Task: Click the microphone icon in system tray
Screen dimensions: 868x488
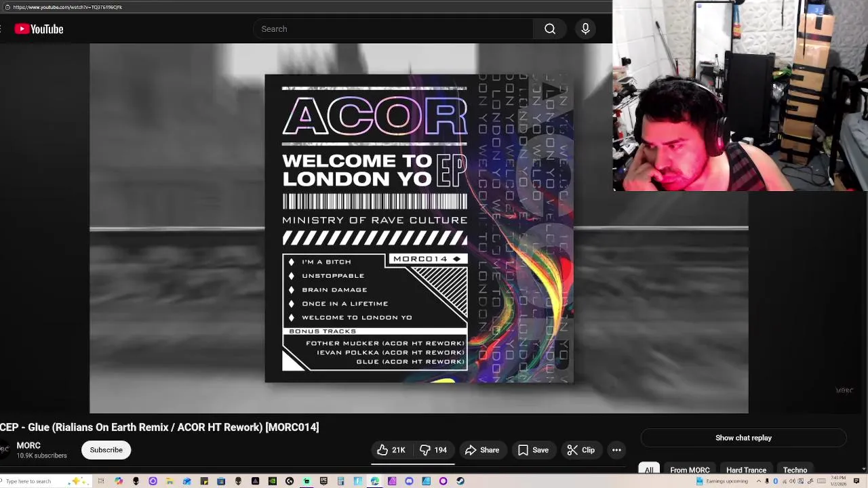Action: tap(767, 481)
